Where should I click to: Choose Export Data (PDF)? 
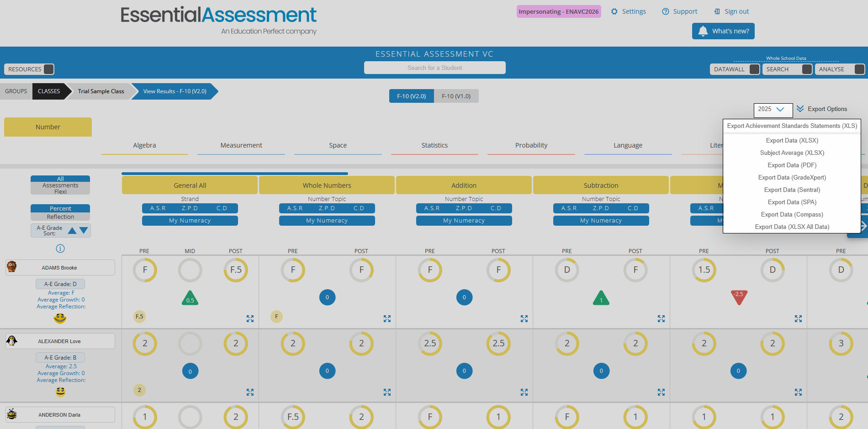792,165
